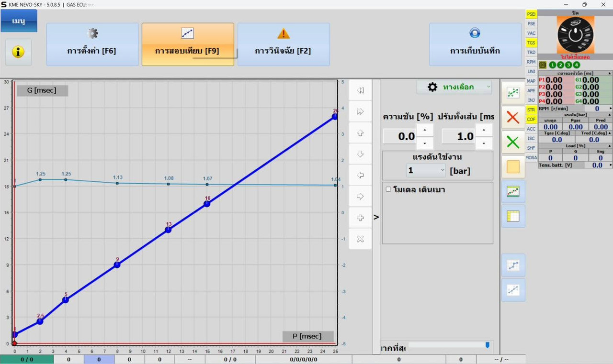Viewport: 613px width, 364px height.
Task: Open การเก็บบันทึก recorder tab
Action: (475, 44)
